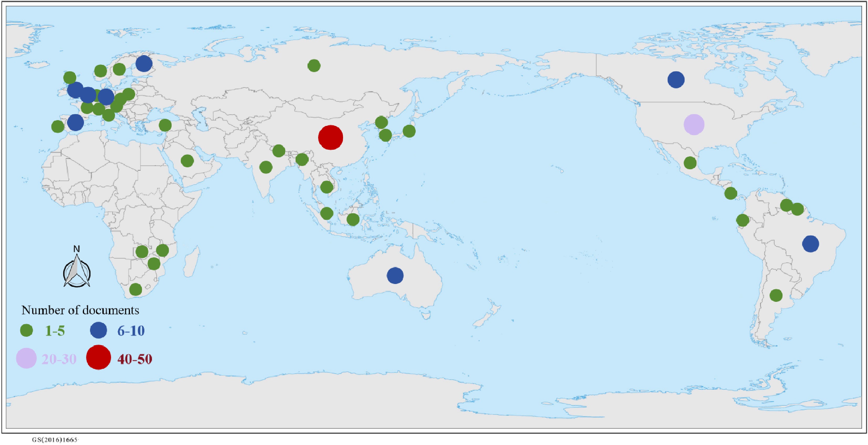Click the blue circle over Finland
This screenshot has height=445, width=868.
(144, 63)
